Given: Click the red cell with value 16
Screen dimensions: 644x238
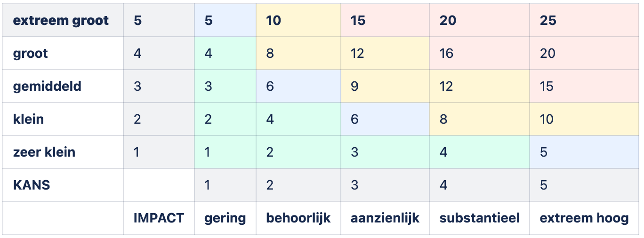Looking at the screenshot, I should 479,54.
